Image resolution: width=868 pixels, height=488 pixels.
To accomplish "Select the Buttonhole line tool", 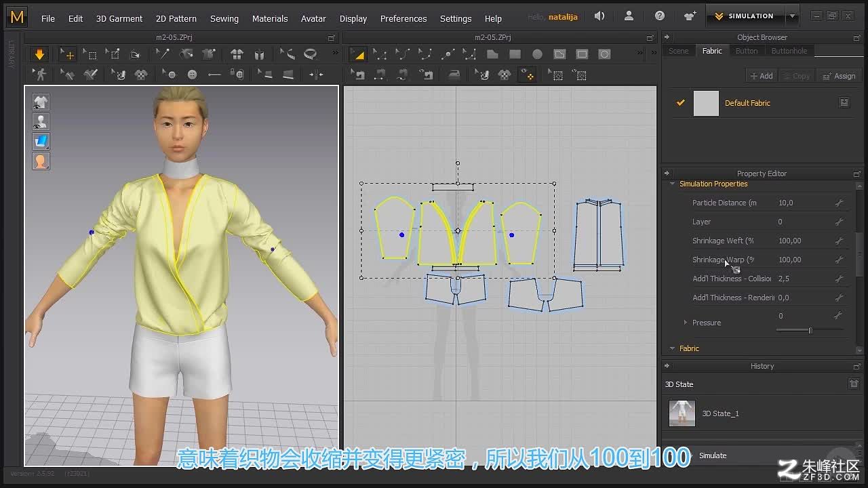I will point(214,75).
